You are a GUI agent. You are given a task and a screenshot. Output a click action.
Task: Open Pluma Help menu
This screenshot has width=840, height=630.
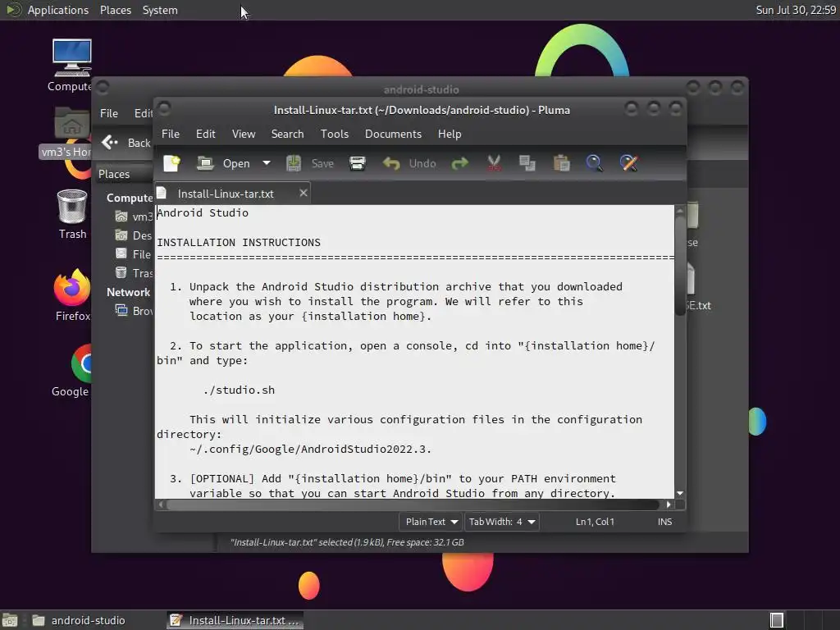449,134
